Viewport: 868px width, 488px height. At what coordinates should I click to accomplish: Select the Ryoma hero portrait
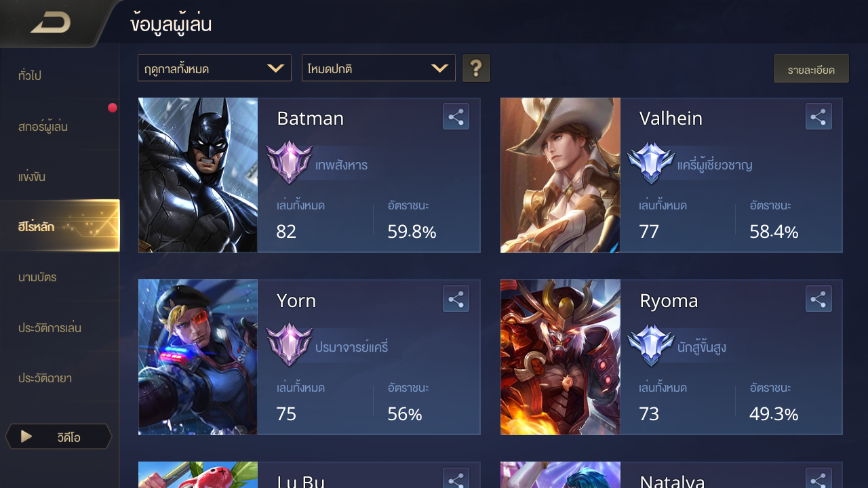pos(560,357)
